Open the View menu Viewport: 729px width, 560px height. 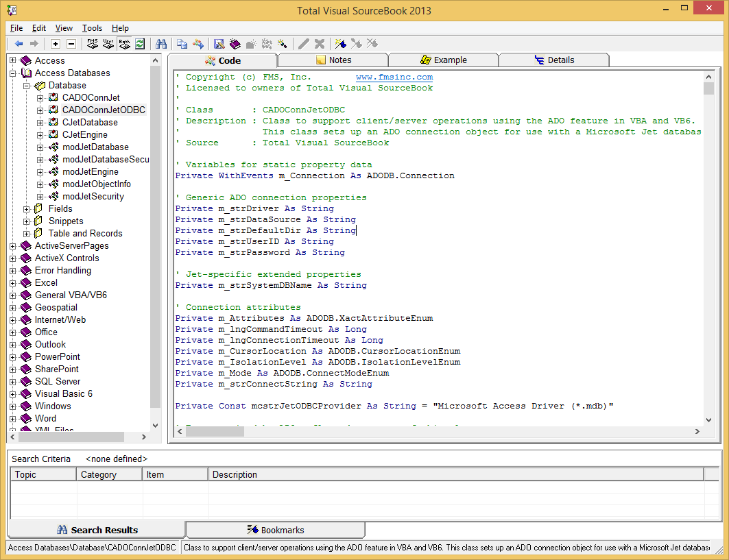point(64,28)
